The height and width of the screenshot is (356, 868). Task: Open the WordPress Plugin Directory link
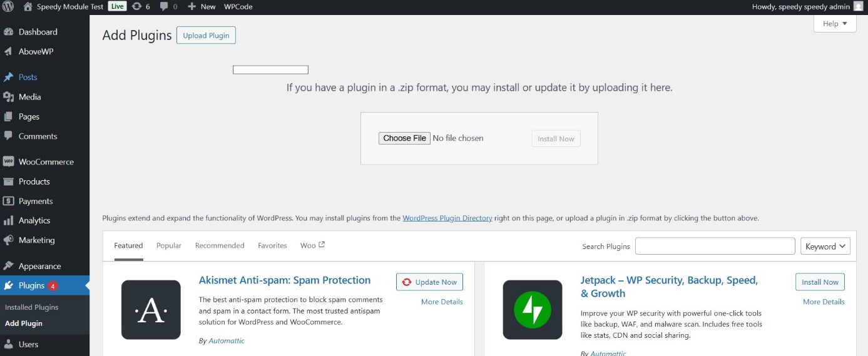pos(447,218)
